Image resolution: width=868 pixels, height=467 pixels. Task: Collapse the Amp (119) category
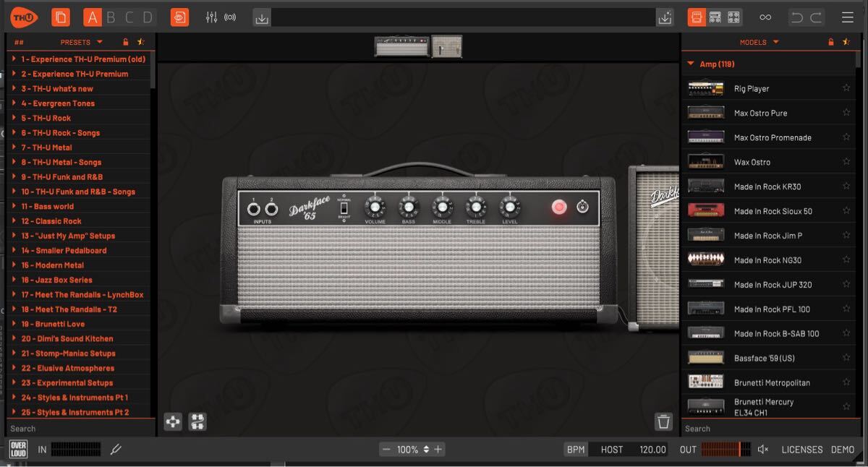click(x=691, y=64)
